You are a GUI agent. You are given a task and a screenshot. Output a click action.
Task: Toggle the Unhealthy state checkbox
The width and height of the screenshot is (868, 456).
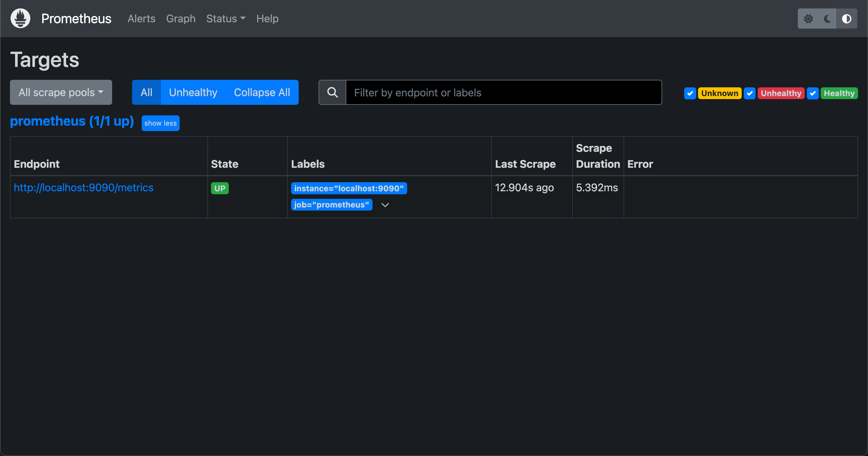(x=749, y=93)
